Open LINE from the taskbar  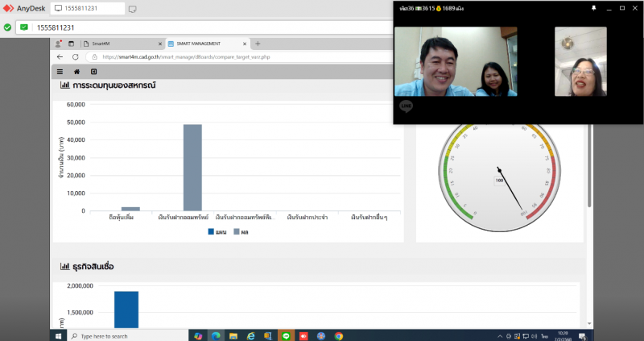(x=286, y=336)
